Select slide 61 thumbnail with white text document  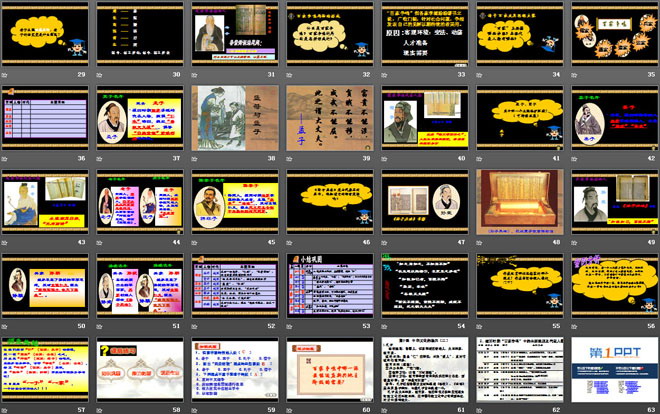425,369
